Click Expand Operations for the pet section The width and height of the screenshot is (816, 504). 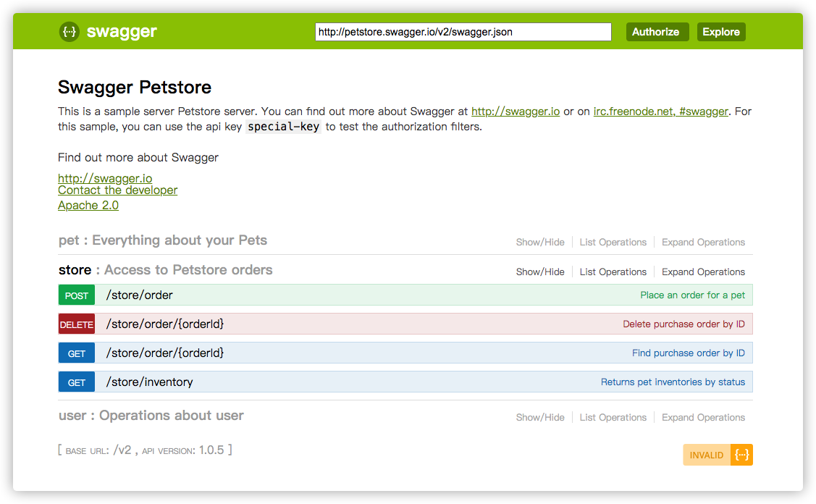[704, 242]
